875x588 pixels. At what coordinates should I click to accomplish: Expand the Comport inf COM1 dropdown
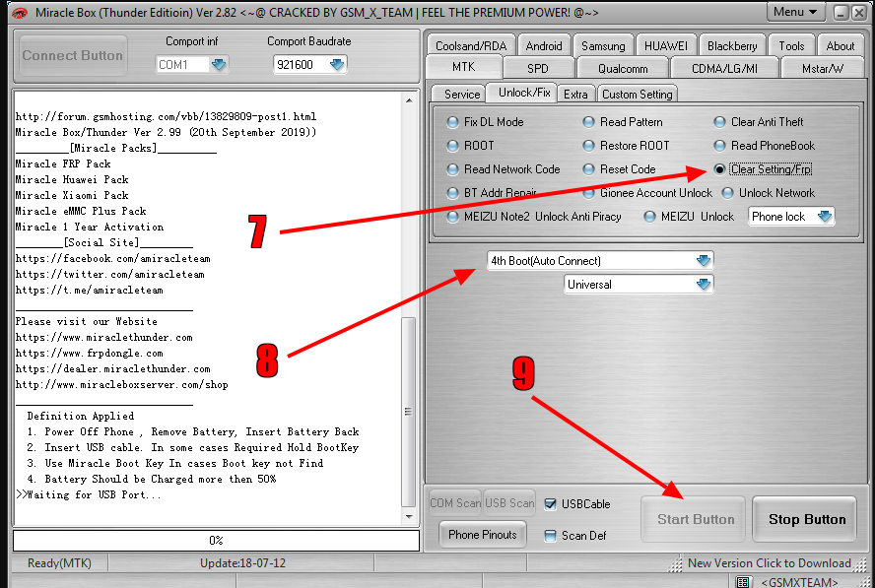click(x=219, y=65)
